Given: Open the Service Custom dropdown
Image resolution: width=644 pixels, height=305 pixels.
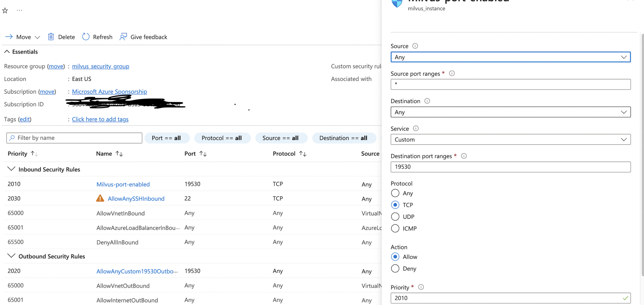Looking at the screenshot, I should click(x=510, y=139).
